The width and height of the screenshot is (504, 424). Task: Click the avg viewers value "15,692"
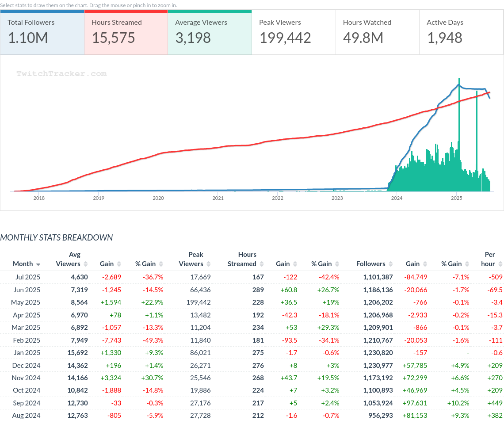coord(77,353)
